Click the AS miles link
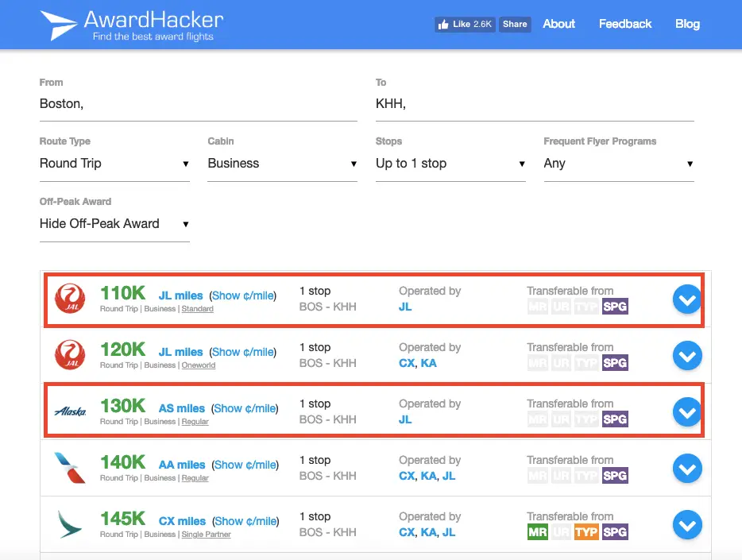 [181, 408]
